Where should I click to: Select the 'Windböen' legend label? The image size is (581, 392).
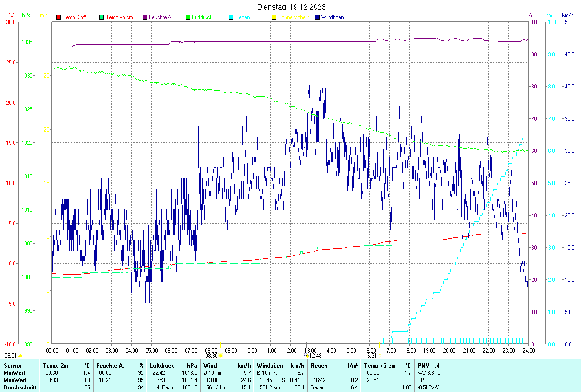[332, 17]
